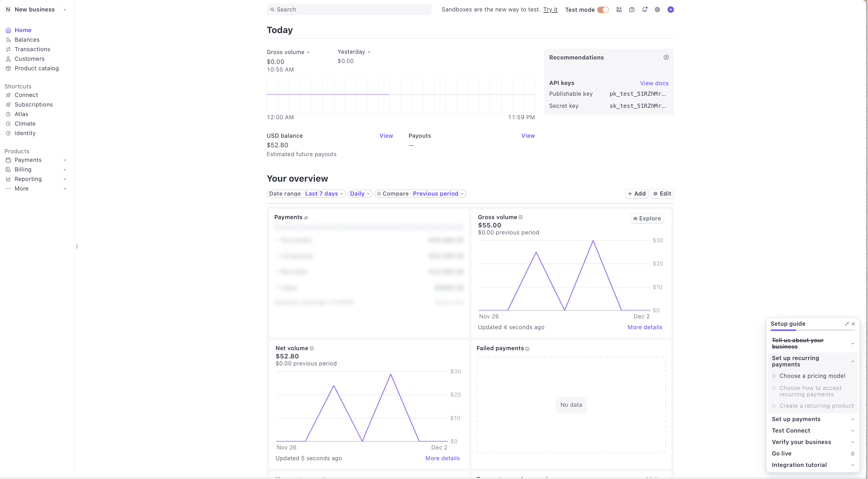Click the Failed payments info icon
The height and width of the screenshot is (479, 868).
tap(527, 349)
